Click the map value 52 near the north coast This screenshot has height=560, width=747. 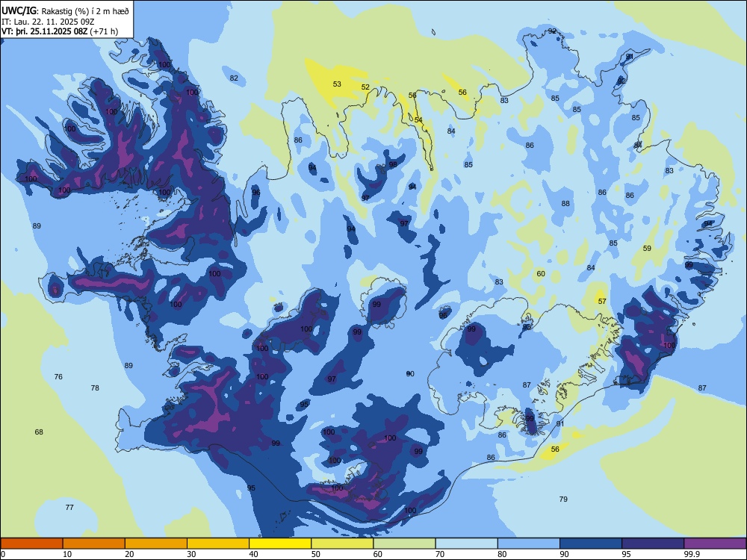tap(365, 87)
